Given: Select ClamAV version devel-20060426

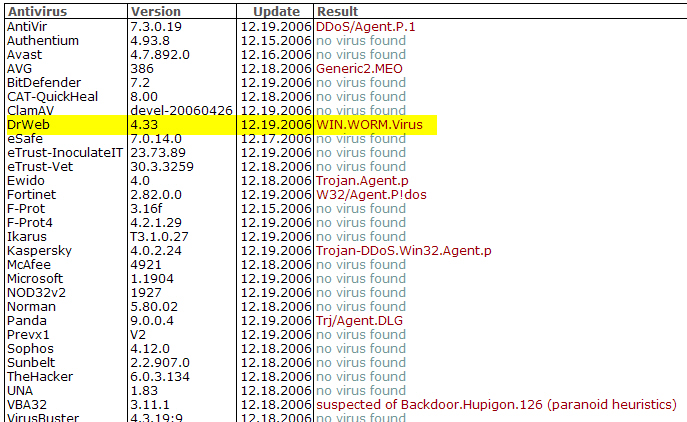Looking at the screenshot, I should 181,110.
